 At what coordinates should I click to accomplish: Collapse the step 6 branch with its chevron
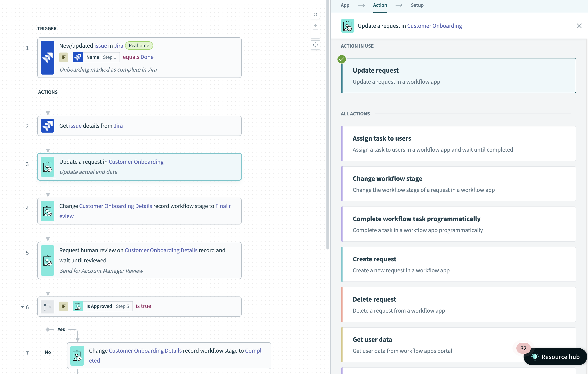pos(22,307)
